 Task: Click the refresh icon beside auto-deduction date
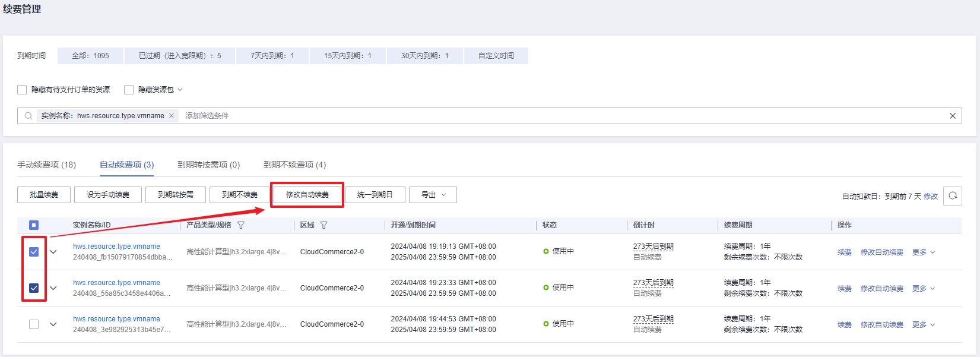[952, 195]
